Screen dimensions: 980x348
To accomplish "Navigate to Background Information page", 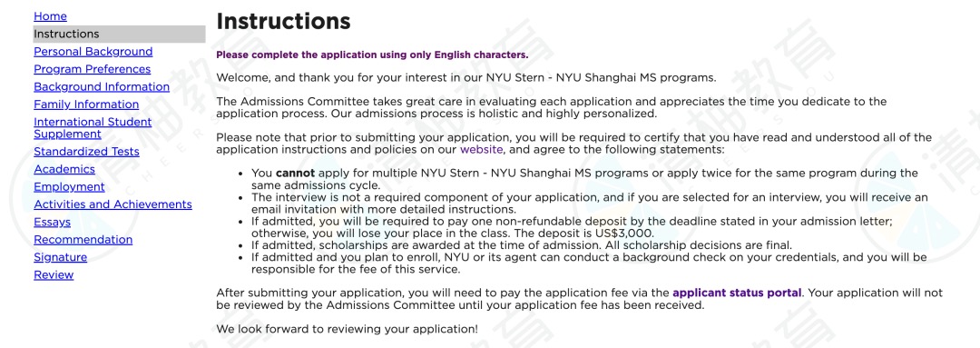I will (102, 86).
